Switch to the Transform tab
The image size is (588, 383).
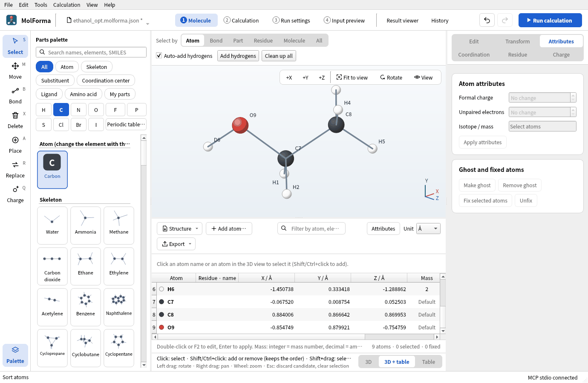tap(518, 41)
